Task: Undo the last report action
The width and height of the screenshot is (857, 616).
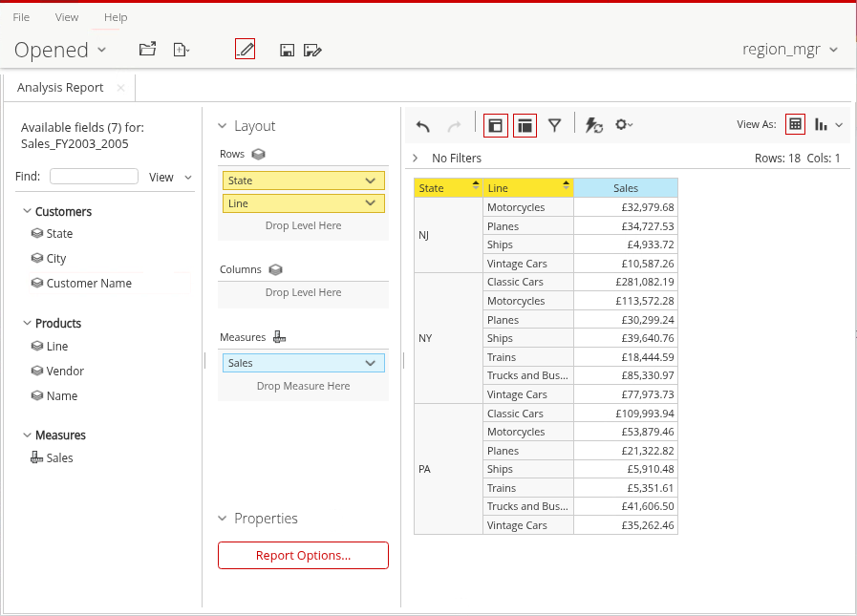Action: pos(423,125)
